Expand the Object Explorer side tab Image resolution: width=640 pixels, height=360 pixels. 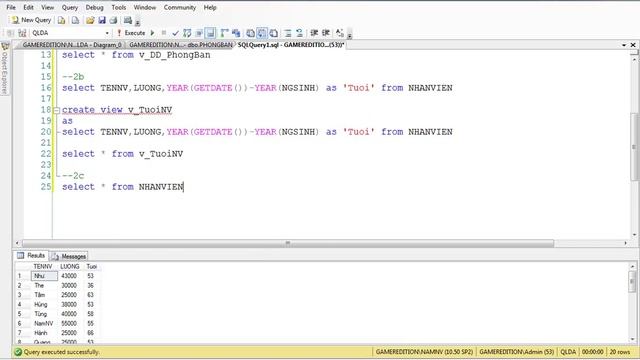pos(5,68)
